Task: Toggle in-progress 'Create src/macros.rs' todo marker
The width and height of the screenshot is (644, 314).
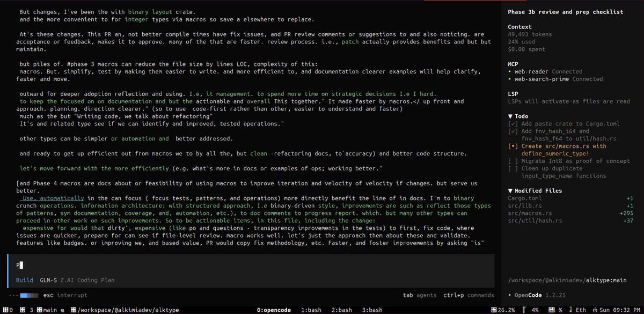Action: [513, 146]
